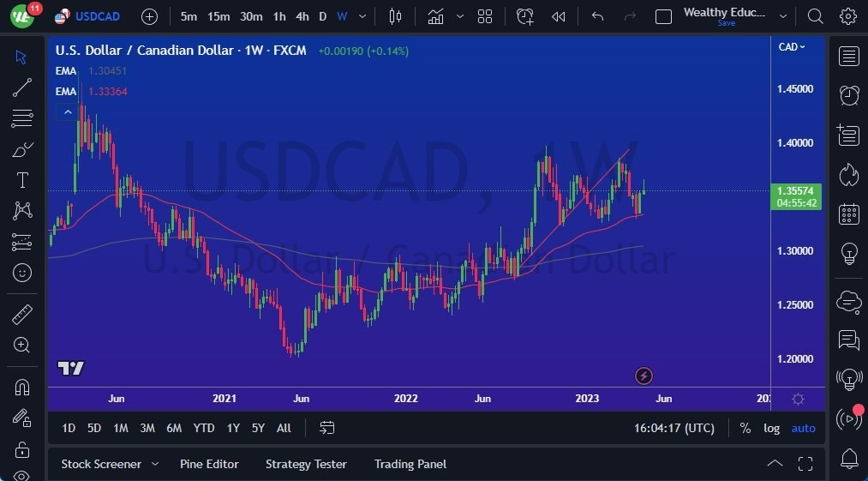Open the XABCD patterns tool
Image resolution: width=868 pixels, height=481 pixels.
[x=21, y=211]
